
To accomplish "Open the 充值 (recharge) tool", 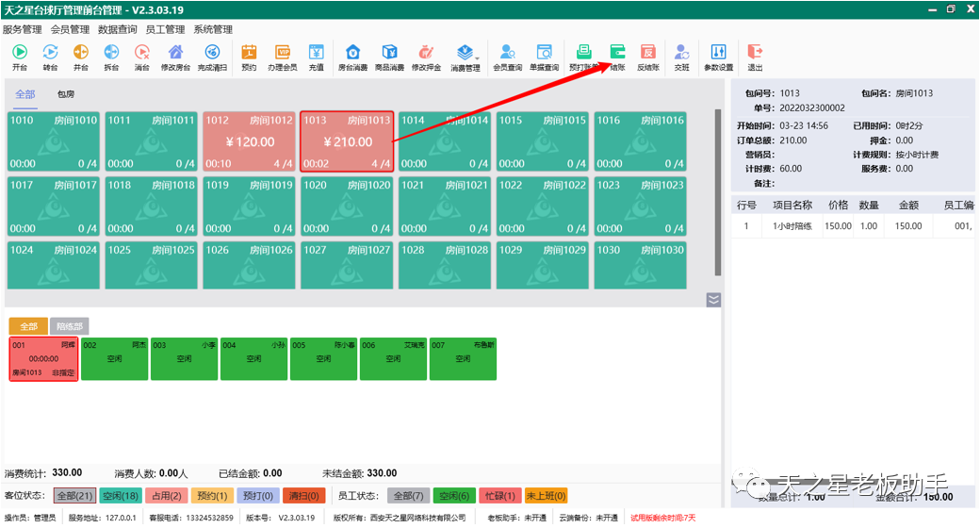I will [x=317, y=57].
